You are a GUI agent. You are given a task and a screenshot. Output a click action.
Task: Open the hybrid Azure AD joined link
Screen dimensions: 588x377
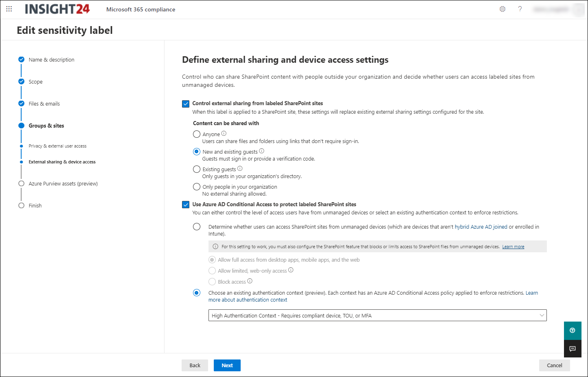tap(481, 227)
